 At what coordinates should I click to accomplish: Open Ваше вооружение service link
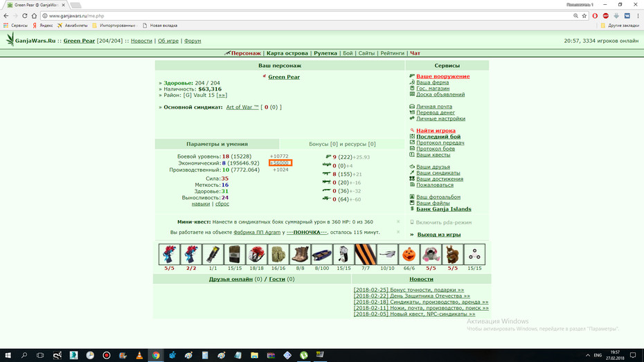[x=442, y=76]
